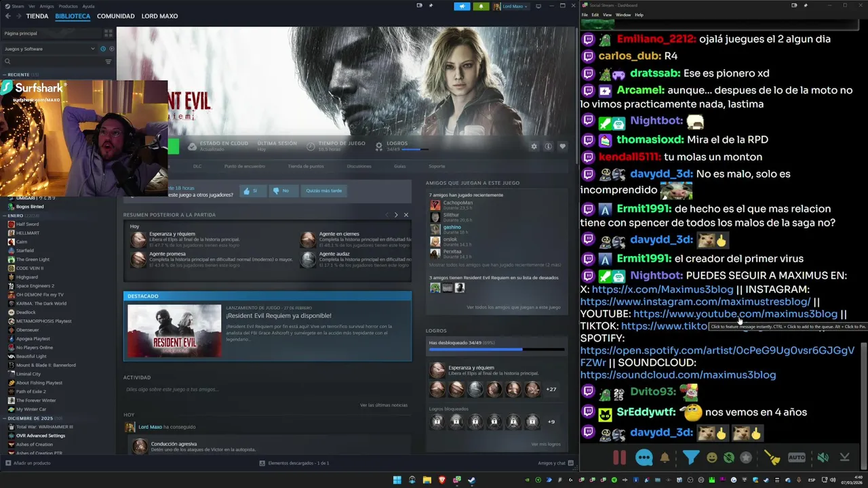Click the +27 unlocked achievements badge
Image resolution: width=868 pixels, height=488 pixels.
click(x=551, y=389)
